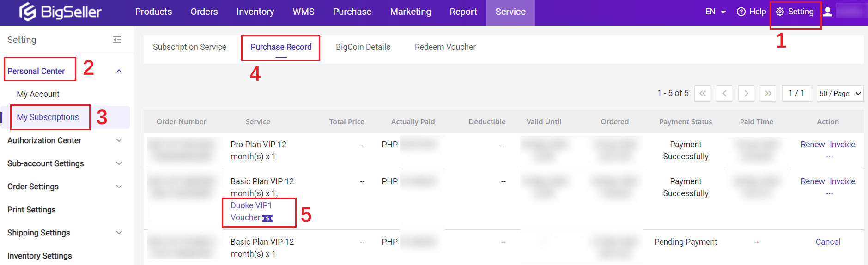868x265 pixels.
Task: Click the BigSeller logo icon
Action: [x=28, y=12]
